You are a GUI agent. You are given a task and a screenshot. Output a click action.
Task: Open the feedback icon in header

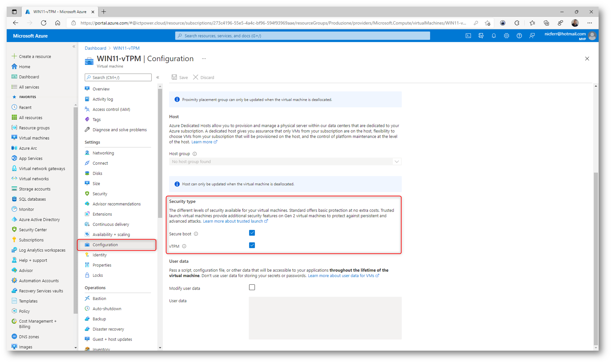(532, 36)
